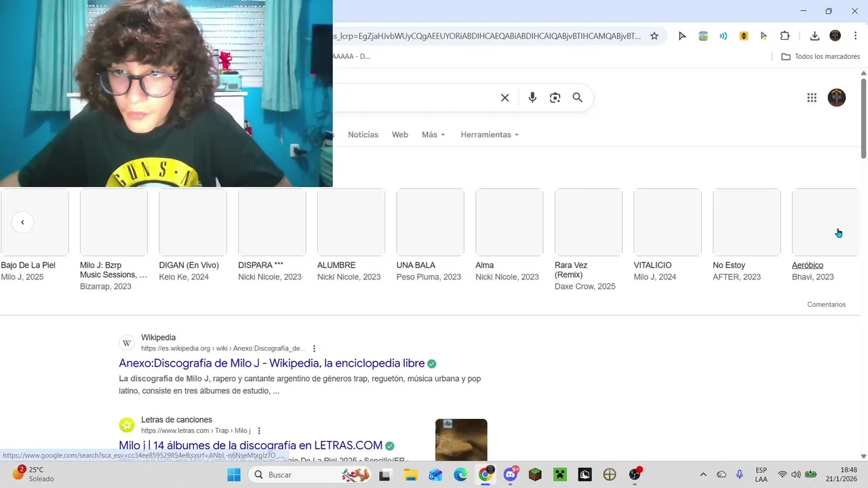Select ALUMBRE song card
The height and width of the screenshot is (488, 868).
(351, 235)
